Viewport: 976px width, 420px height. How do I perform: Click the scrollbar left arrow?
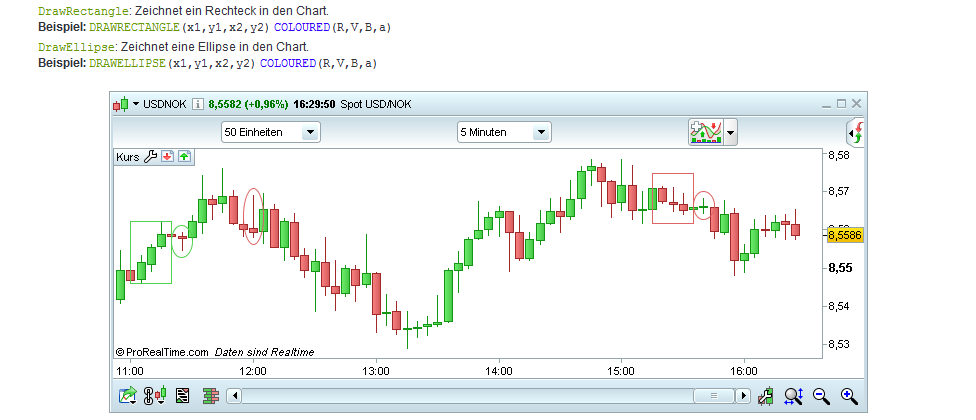coord(233,396)
